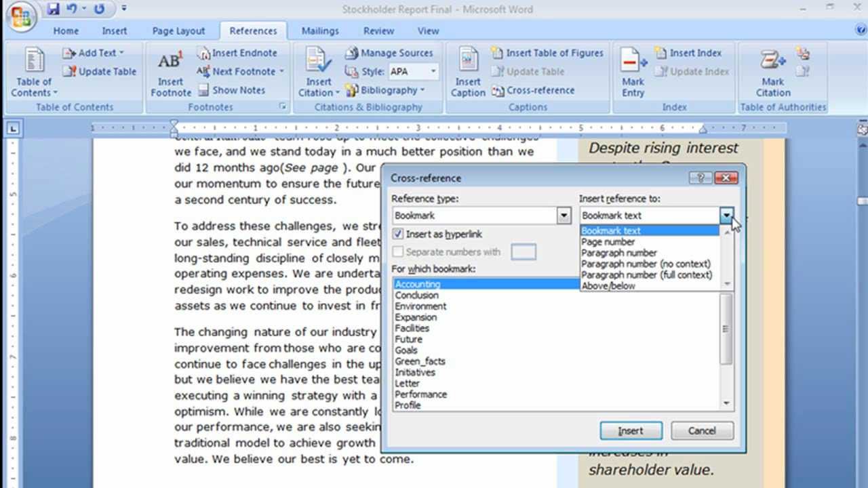Insert Citation from Citations group

318,73
